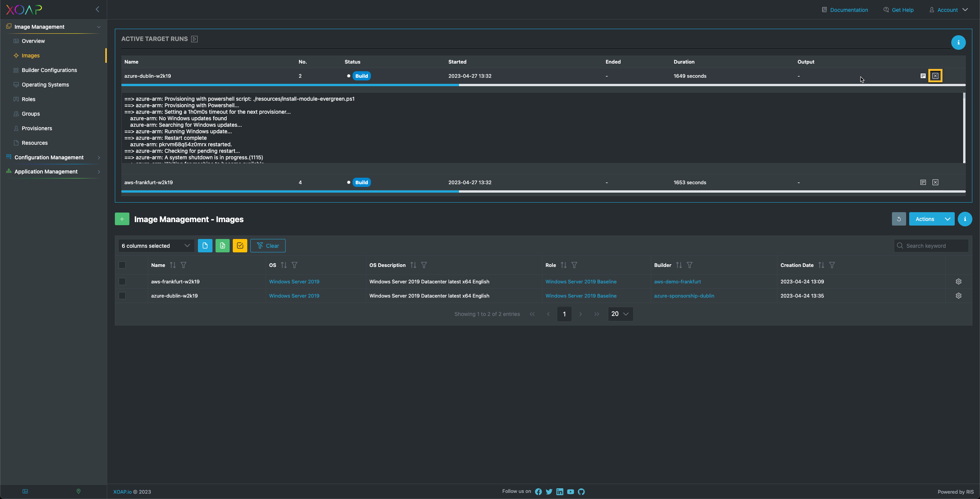Open settings gear for azure-dublin-w2k19 row
980x499 pixels.
pos(959,296)
